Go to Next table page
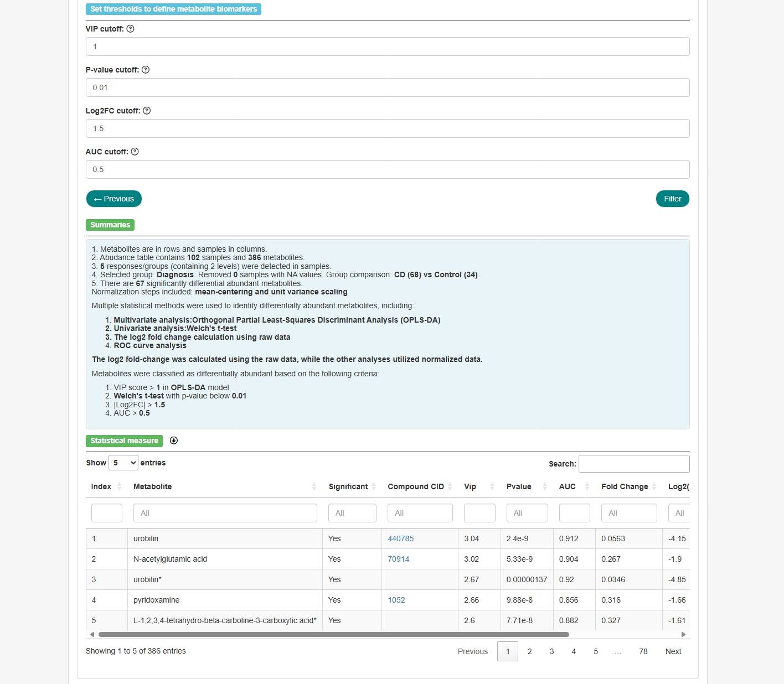This screenshot has height=684, width=784. tap(673, 651)
